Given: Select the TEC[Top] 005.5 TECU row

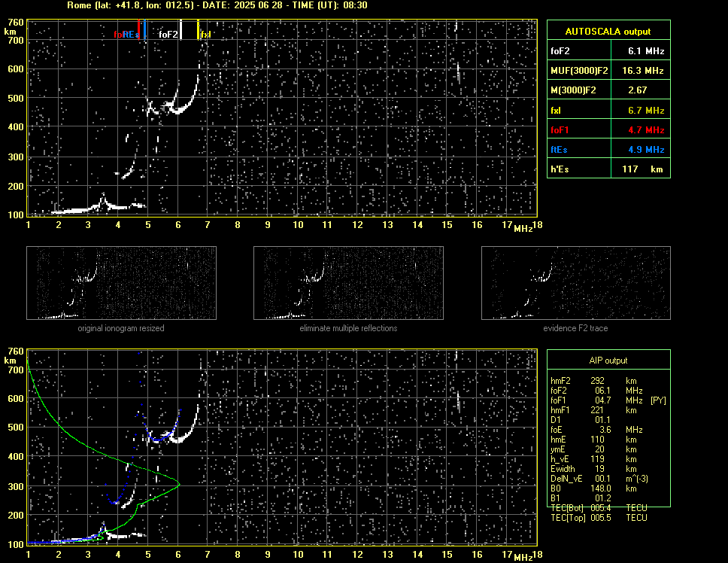Looking at the screenshot, I should [599, 518].
